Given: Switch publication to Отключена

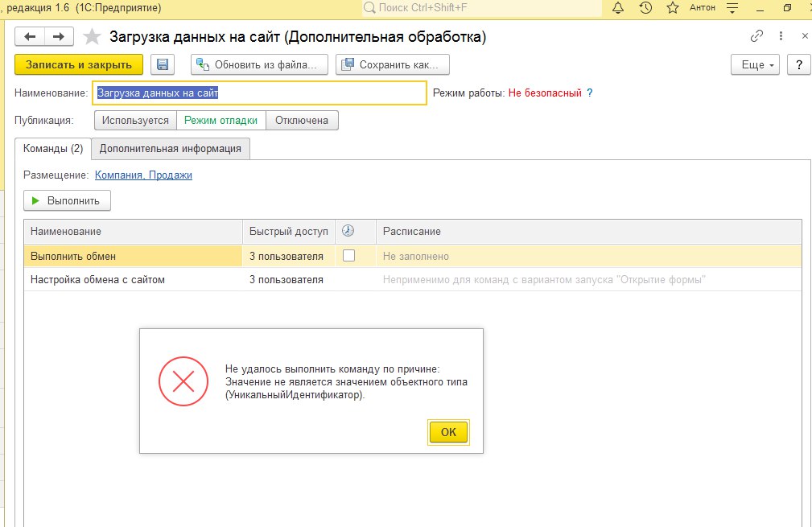Looking at the screenshot, I should click(302, 120).
